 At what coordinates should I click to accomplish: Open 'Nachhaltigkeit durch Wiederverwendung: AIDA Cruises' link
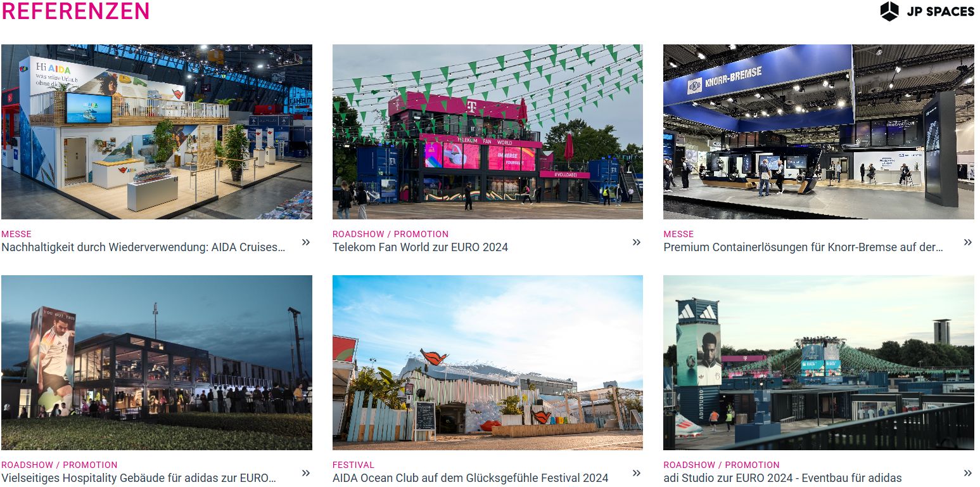(x=143, y=247)
